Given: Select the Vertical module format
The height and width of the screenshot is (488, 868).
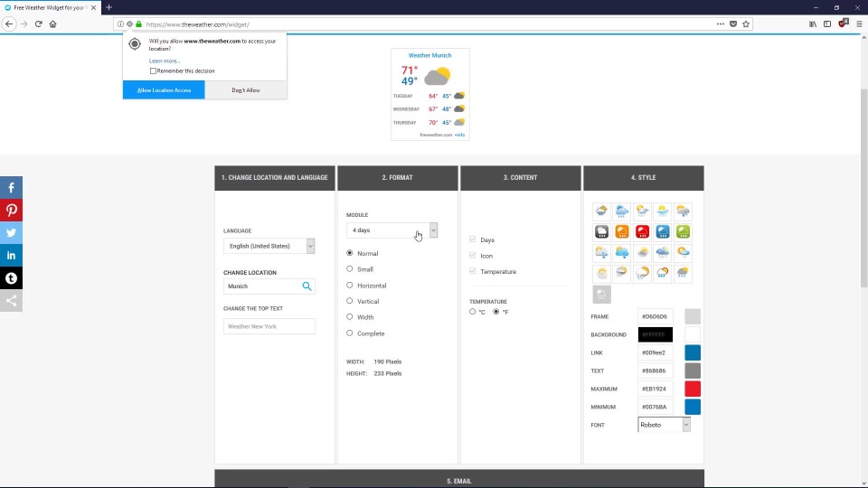Looking at the screenshot, I should (349, 301).
